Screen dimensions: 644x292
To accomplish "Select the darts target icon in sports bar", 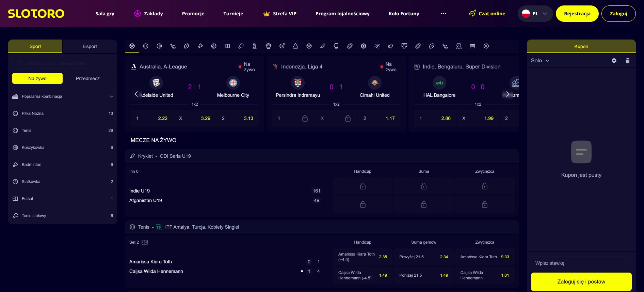I will tap(282, 46).
